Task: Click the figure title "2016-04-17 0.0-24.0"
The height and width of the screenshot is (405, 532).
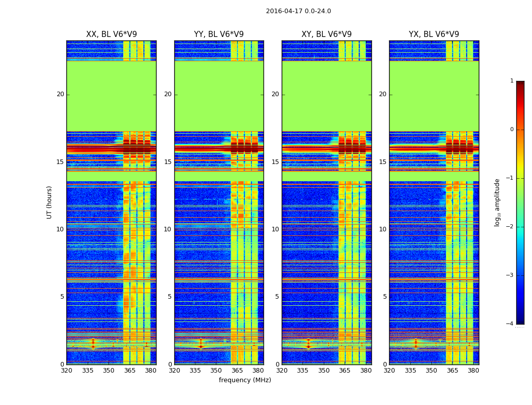Action: click(x=298, y=11)
